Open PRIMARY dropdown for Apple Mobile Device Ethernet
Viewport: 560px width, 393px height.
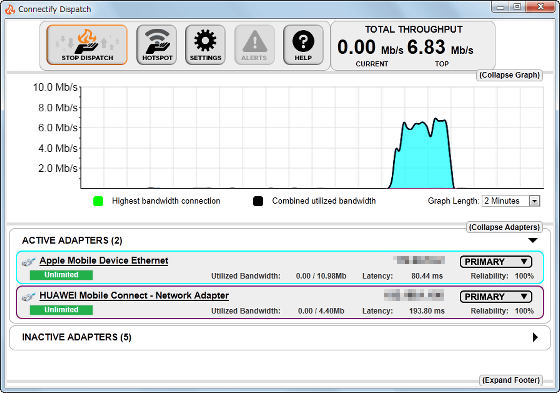[496, 262]
